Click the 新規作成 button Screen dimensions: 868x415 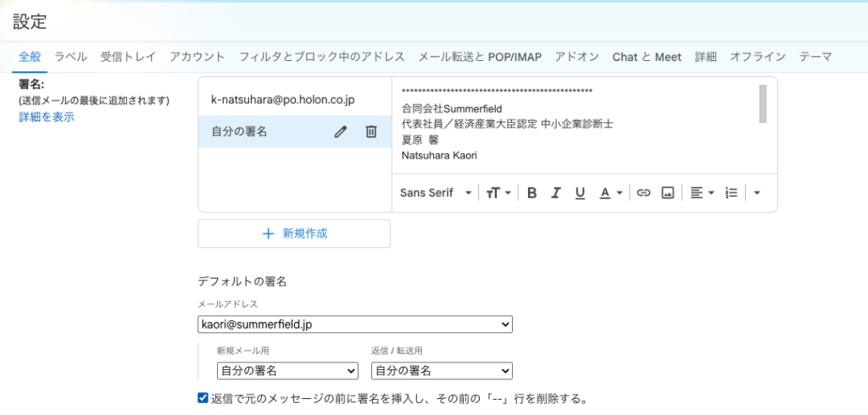click(294, 234)
